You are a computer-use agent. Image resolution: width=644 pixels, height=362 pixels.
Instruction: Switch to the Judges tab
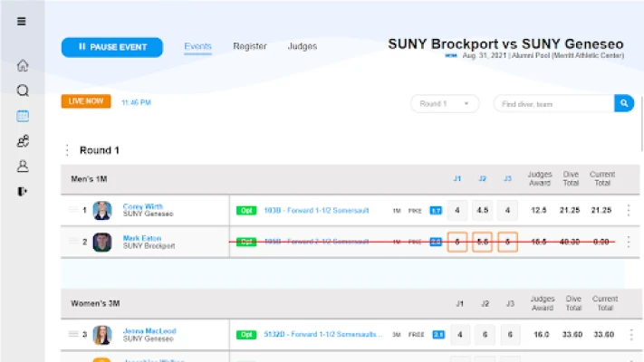tap(302, 46)
